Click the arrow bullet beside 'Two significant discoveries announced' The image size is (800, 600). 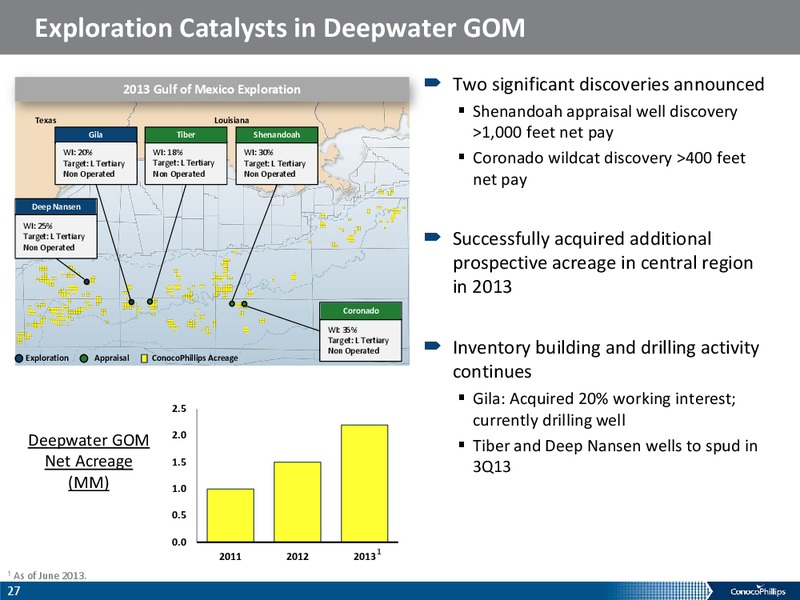pos(433,82)
